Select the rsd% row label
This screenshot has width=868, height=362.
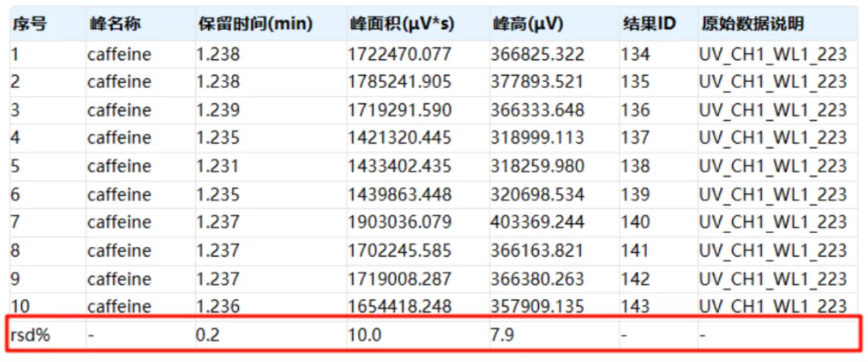click(x=30, y=335)
